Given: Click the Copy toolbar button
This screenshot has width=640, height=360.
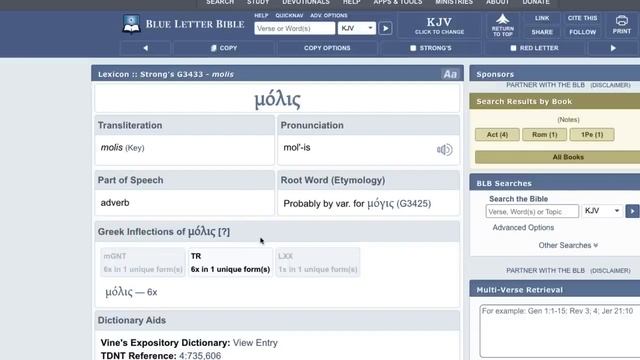Looking at the screenshot, I should point(224,48).
